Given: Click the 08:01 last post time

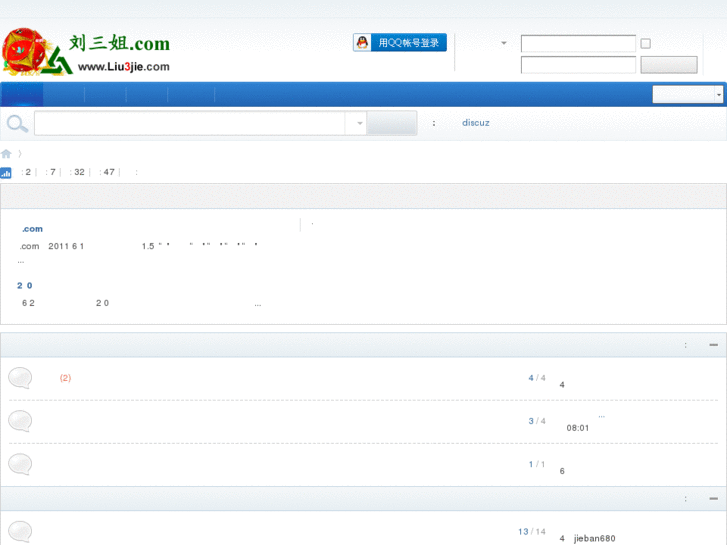Looking at the screenshot, I should tap(578, 428).
